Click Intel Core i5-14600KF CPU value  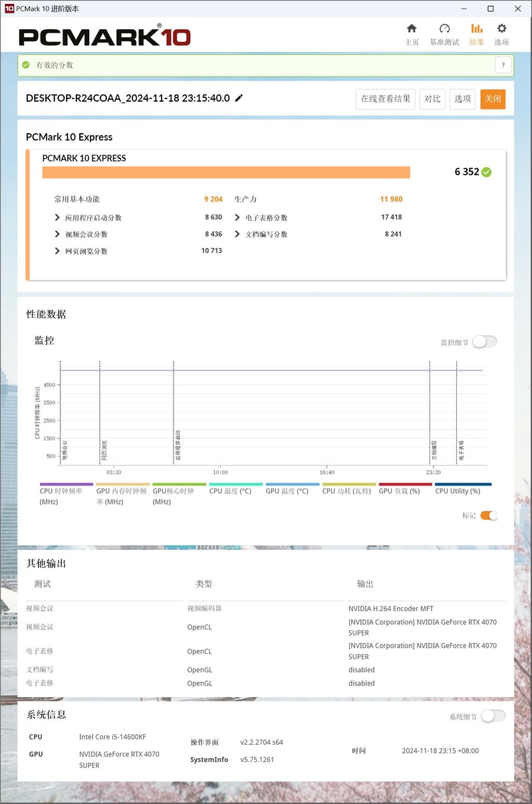coord(113,737)
